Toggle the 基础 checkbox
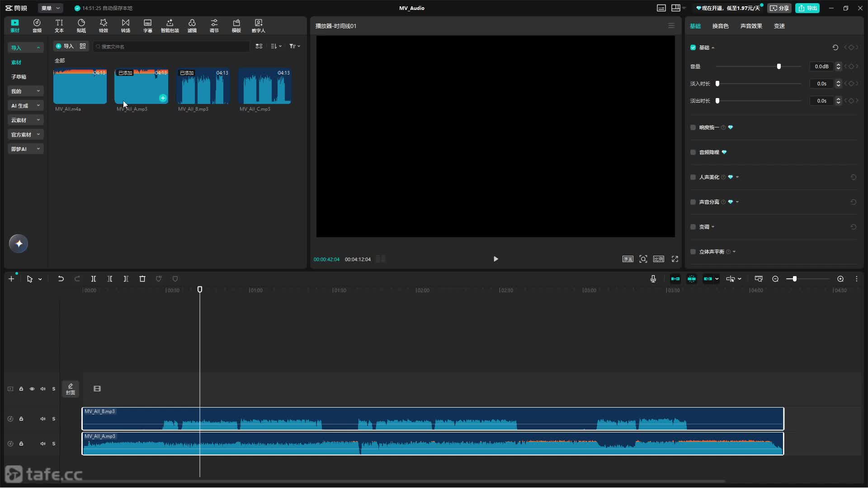The height and width of the screenshot is (488, 868). point(693,47)
